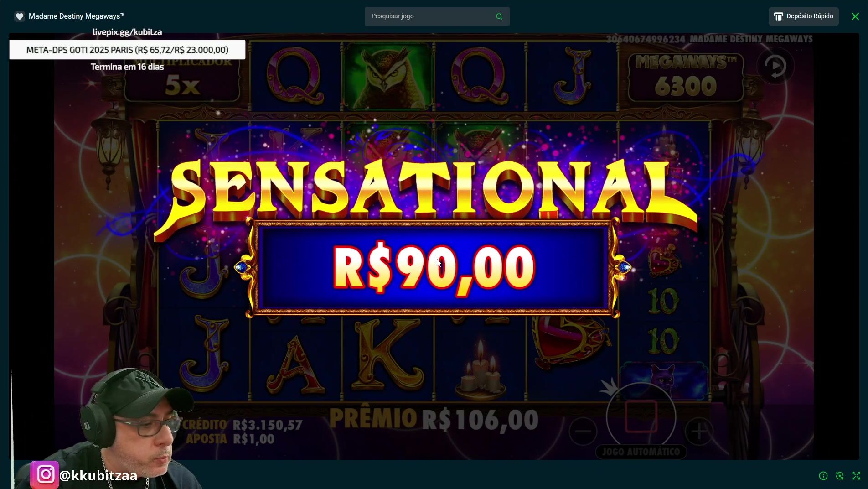Click the MEGAWAYS 6300 counter panel
The image size is (868, 489).
[686, 77]
